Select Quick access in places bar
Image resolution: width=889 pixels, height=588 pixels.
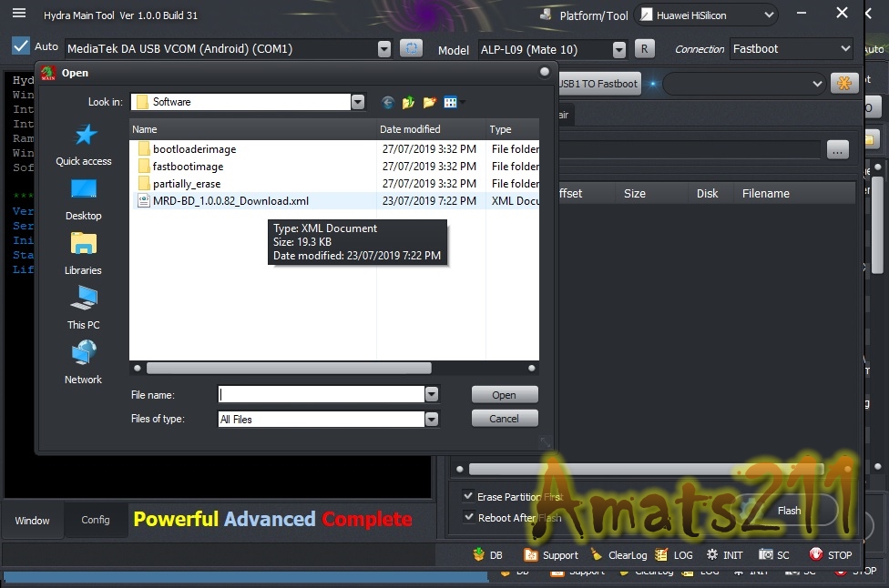pyautogui.click(x=84, y=145)
